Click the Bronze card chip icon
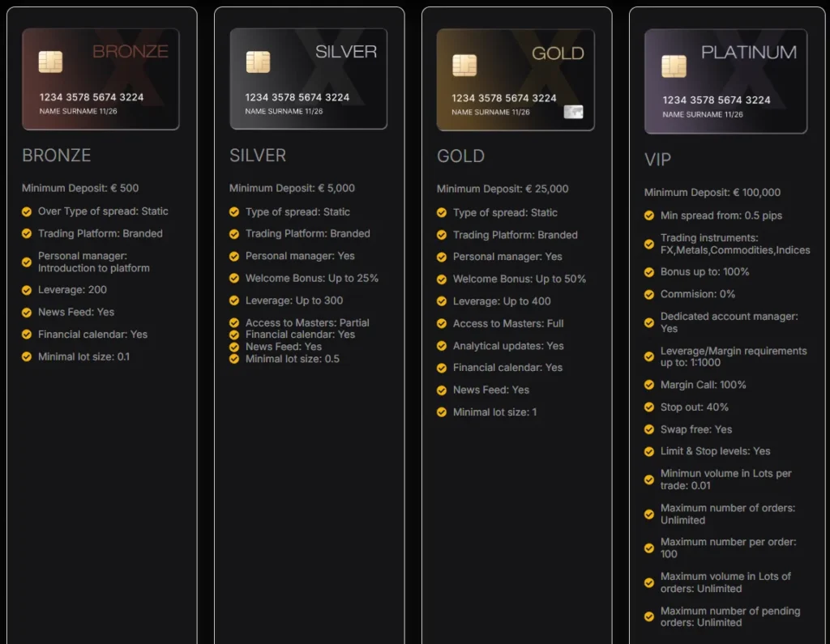 tap(50, 62)
